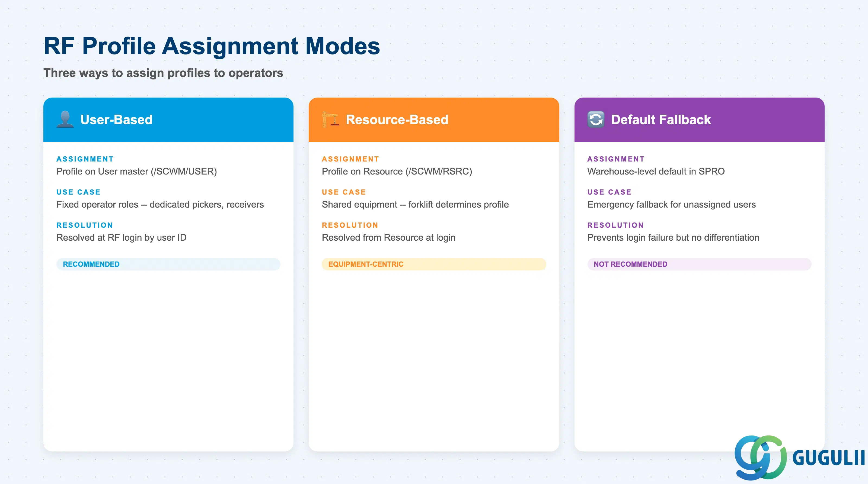Click the title RF Profile Assignment Modes
The width and height of the screenshot is (868, 484).
(x=212, y=46)
